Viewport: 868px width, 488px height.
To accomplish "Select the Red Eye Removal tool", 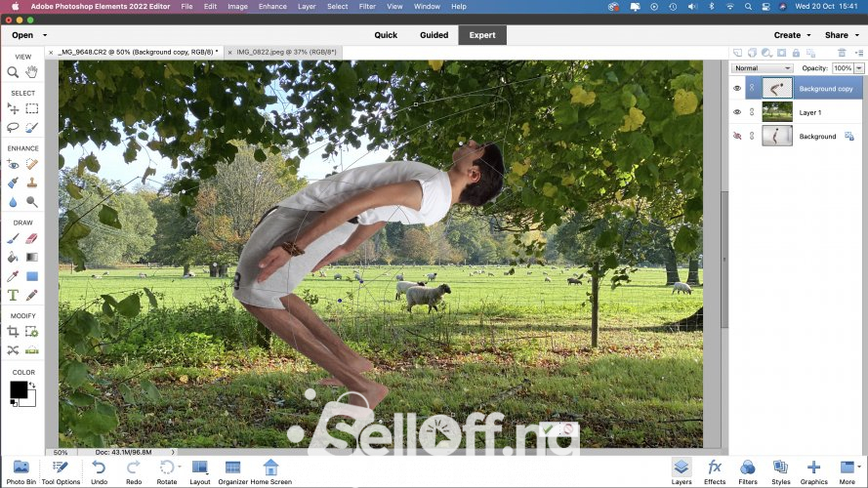I will click(x=13, y=164).
